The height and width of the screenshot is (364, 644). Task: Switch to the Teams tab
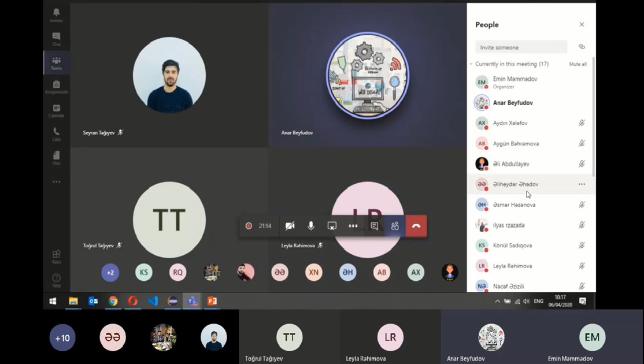coord(56,62)
